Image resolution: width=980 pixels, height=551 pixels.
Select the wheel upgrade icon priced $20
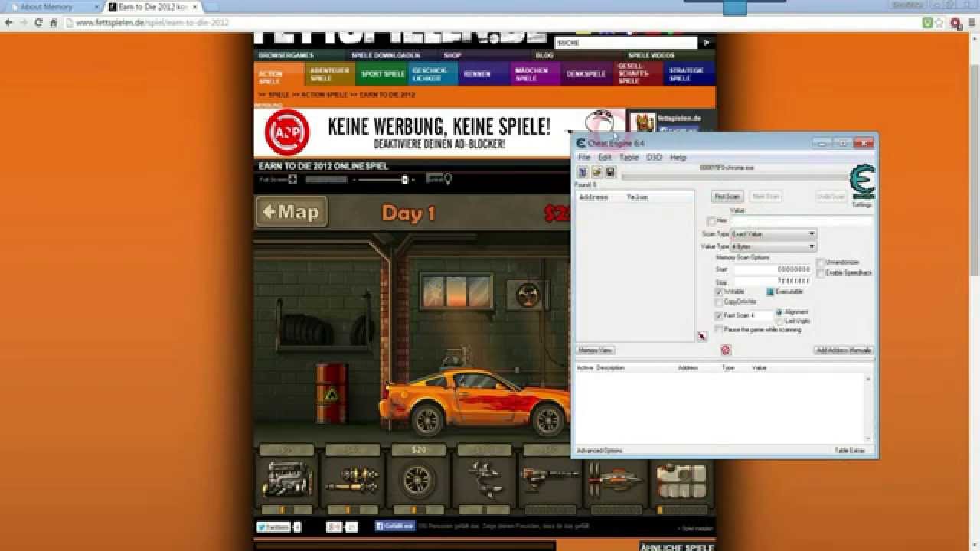[x=418, y=479]
